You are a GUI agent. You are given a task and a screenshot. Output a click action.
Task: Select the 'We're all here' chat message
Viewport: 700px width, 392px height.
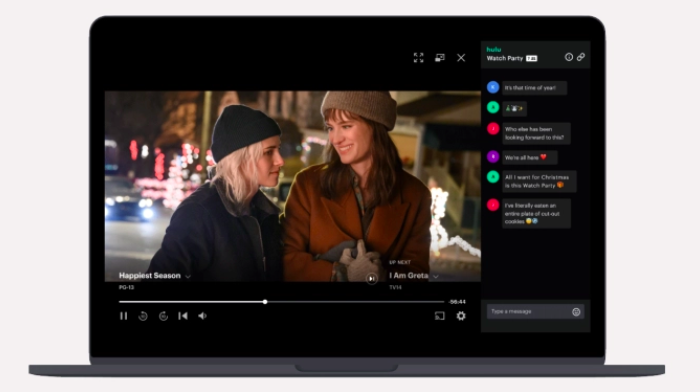pyautogui.click(x=529, y=158)
